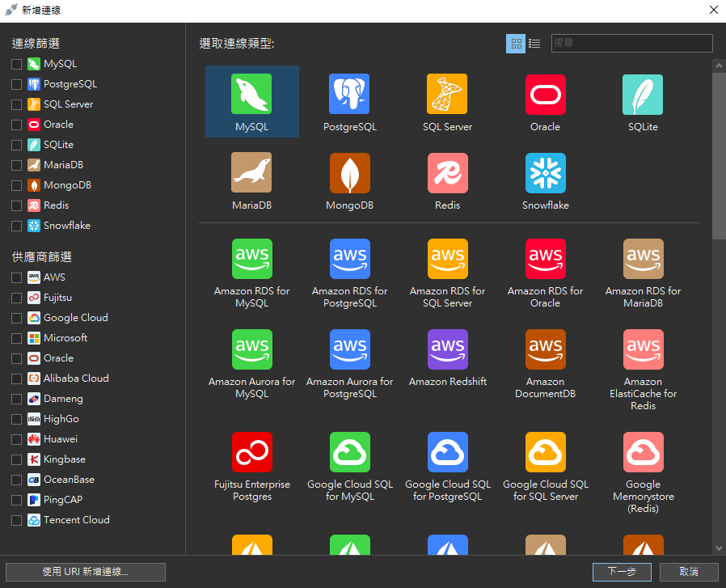The width and height of the screenshot is (726, 588).
Task: Click the scroll down arrow of list
Action: click(x=719, y=548)
